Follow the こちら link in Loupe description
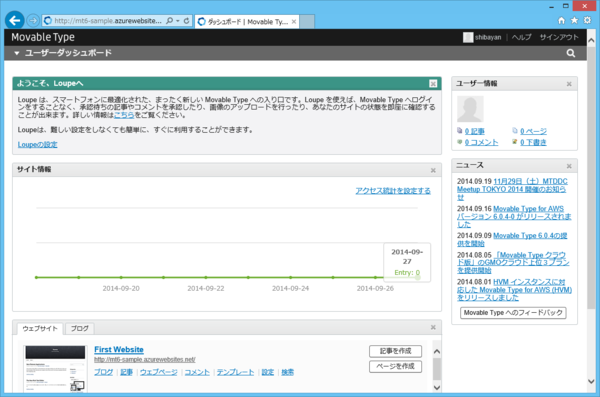This screenshot has height=397, width=600. (x=124, y=115)
